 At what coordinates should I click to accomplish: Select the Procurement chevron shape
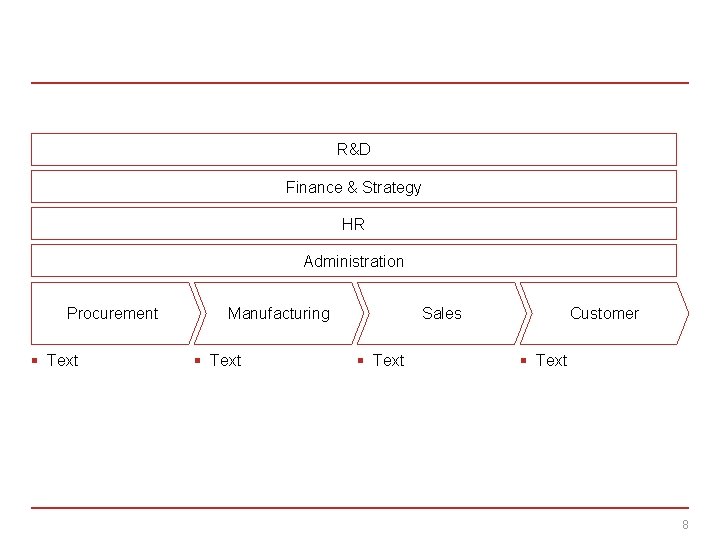(112, 313)
